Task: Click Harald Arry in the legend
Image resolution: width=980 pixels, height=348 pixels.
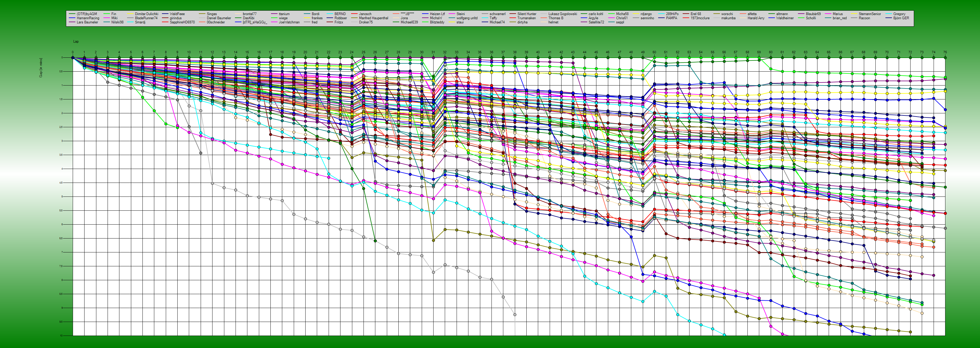Action: tap(756, 18)
